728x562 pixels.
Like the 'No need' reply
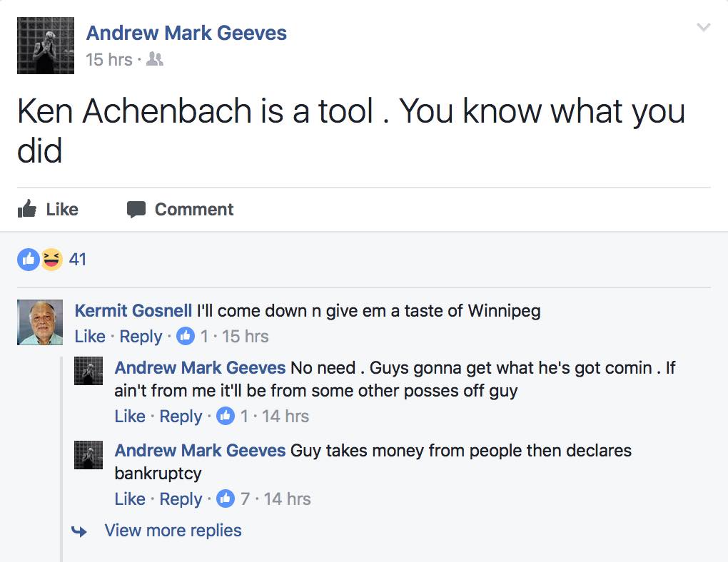[130, 417]
